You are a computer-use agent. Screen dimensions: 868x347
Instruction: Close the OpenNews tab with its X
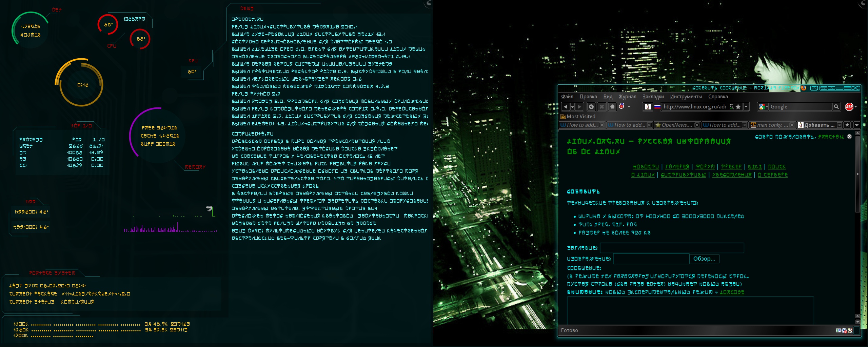click(697, 125)
